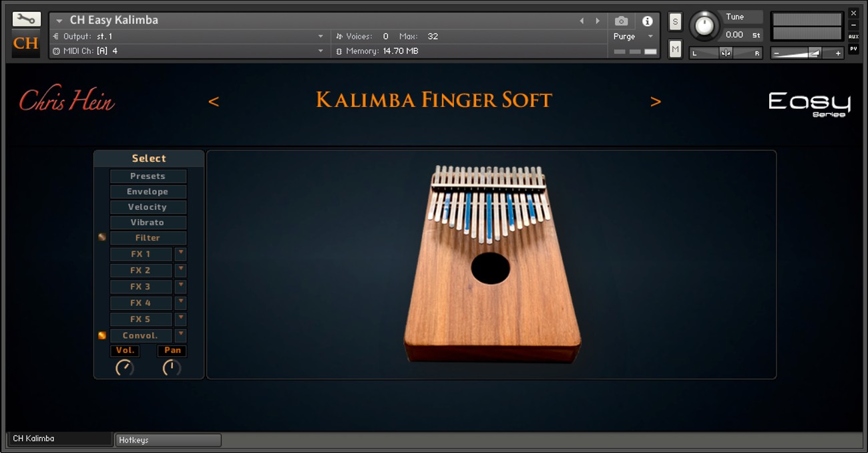
Task: Open the Velocity page
Action: pos(148,207)
